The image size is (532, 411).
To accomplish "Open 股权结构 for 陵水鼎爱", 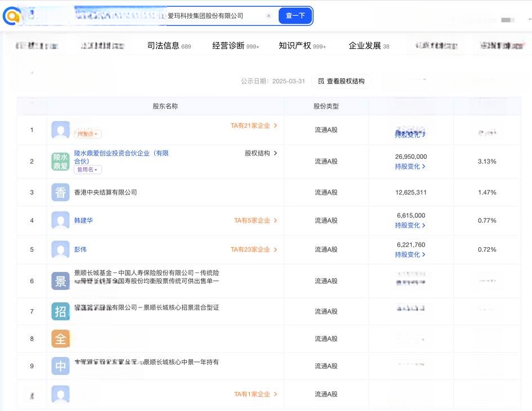I will 261,153.
